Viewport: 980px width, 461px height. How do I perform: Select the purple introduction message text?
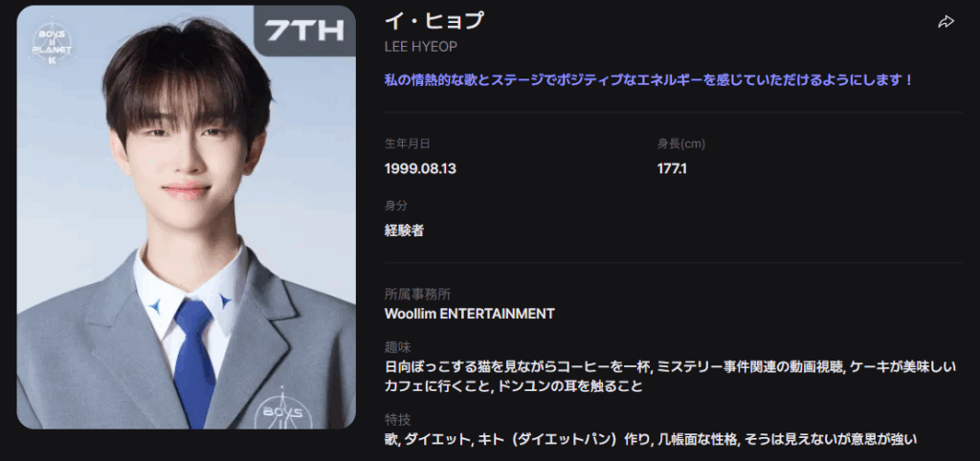coord(650,80)
